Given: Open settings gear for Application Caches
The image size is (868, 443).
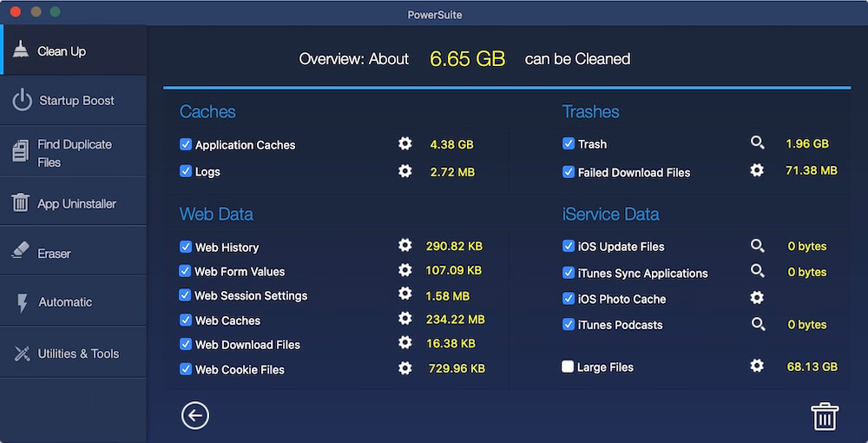Looking at the screenshot, I should click(x=405, y=144).
